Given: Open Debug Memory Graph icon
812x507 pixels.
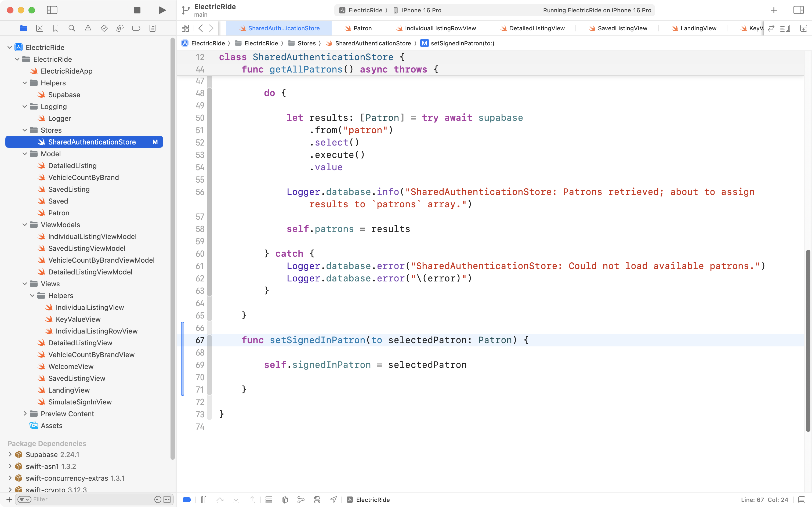Looking at the screenshot, I should point(301,500).
